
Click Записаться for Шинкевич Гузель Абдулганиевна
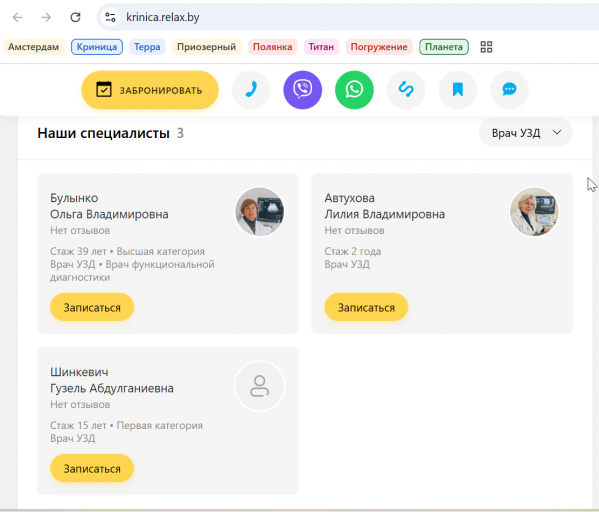[92, 468]
